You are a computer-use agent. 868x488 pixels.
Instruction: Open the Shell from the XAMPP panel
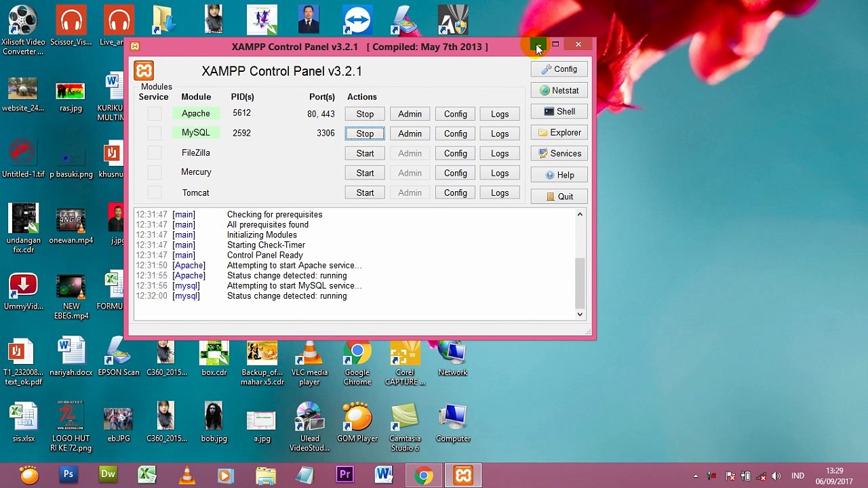[x=559, y=111]
